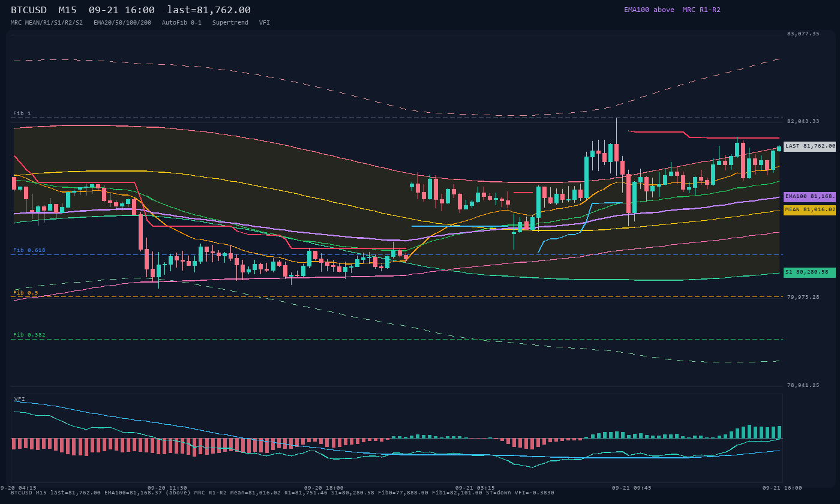Click the BTCUSD symbol in the header
Image resolution: width=840 pixels, height=504 pixels.
coord(29,10)
